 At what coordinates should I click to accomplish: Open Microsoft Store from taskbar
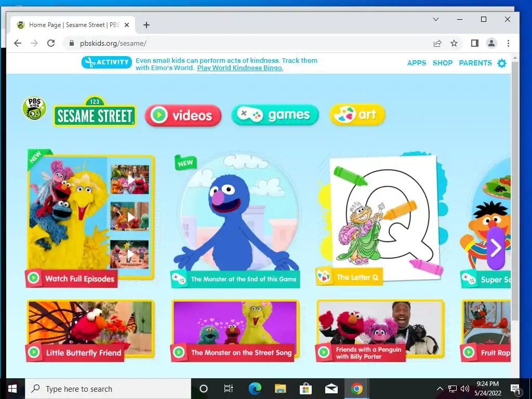coord(305,389)
